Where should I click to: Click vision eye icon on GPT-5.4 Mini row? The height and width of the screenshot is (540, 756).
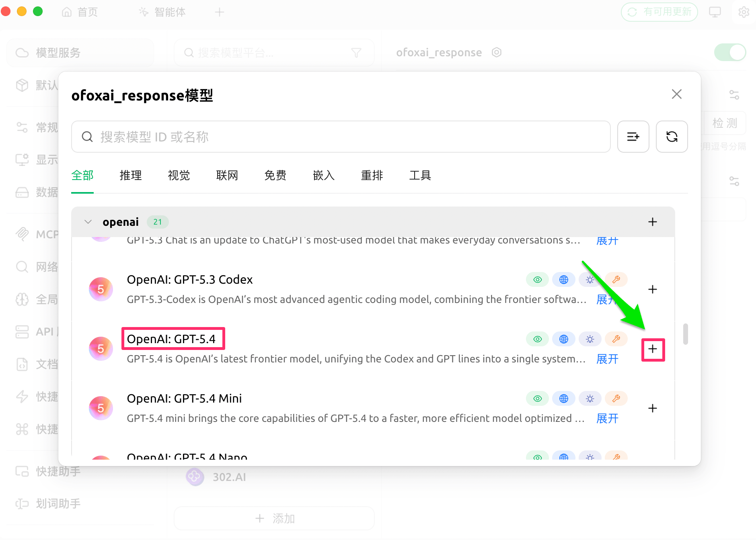537,399
